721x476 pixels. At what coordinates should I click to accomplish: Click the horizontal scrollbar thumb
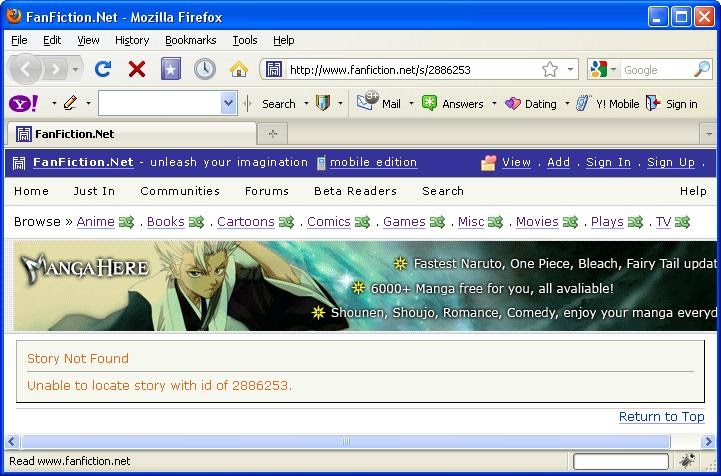click(x=345, y=442)
